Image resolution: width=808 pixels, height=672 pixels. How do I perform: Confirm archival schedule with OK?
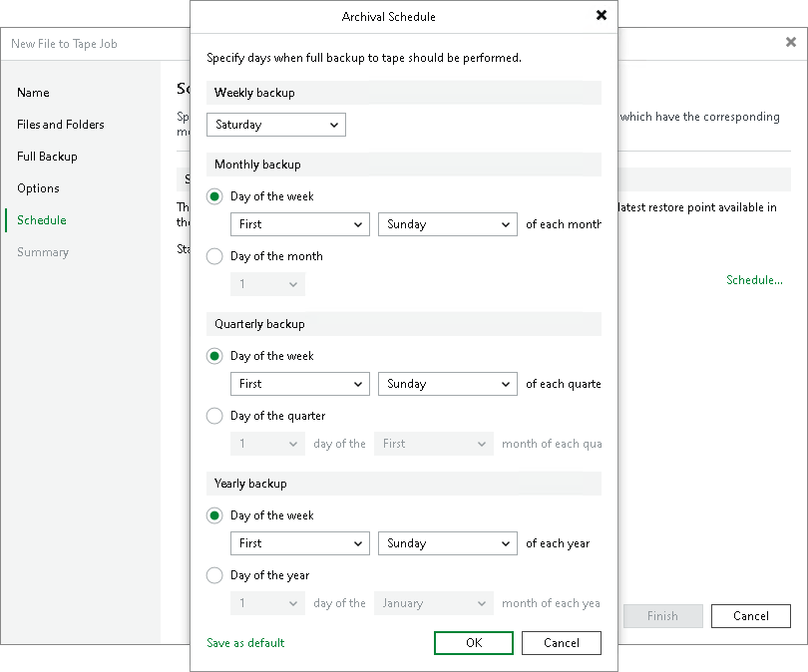pos(474,643)
